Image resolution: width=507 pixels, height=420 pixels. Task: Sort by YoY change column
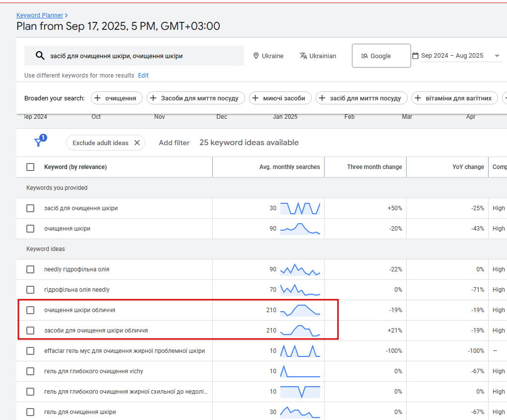(x=468, y=167)
